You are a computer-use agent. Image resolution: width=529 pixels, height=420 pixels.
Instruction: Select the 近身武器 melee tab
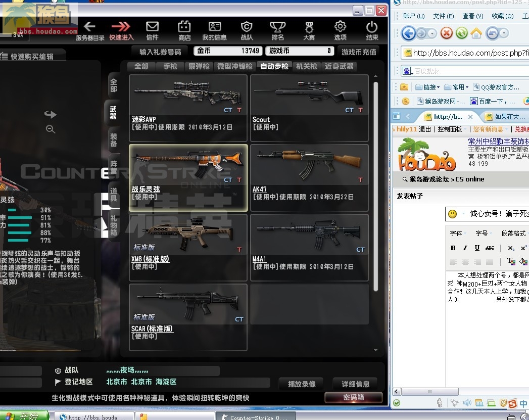pyautogui.click(x=339, y=66)
